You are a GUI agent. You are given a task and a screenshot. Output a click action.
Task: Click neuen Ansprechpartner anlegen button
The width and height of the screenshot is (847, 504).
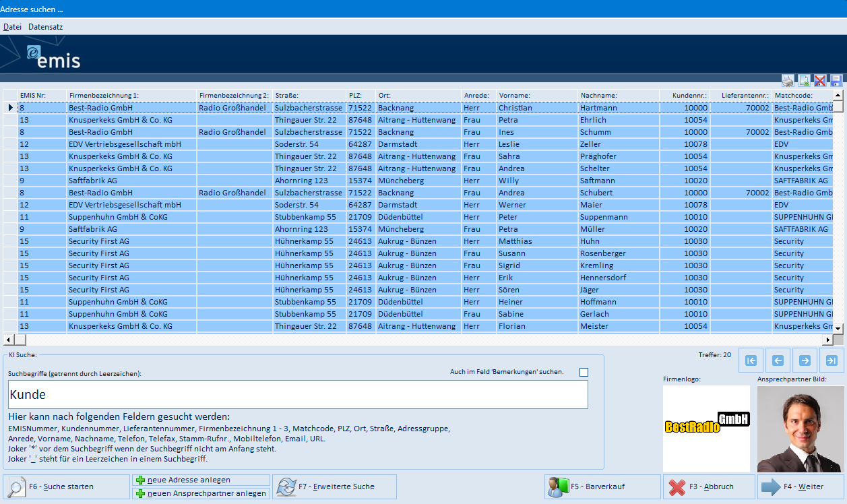201,493
